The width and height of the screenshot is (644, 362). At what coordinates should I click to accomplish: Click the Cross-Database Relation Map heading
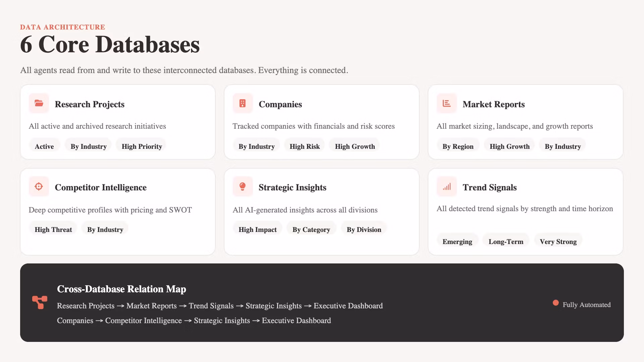coord(121,289)
